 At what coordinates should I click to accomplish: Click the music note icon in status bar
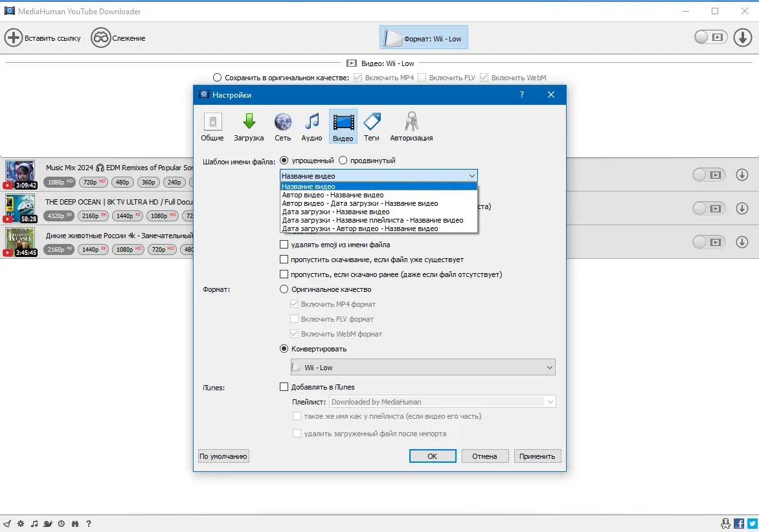(x=34, y=524)
